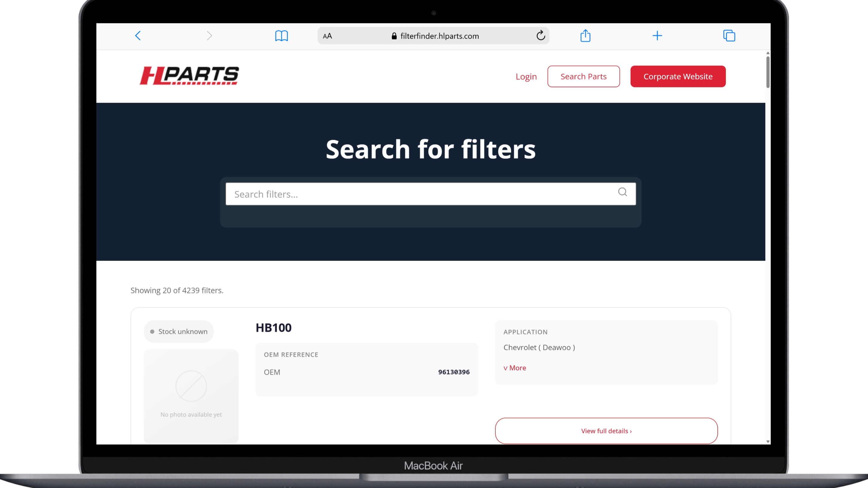Expand More applications for HB100
Screen dimensions: 868x488
pyautogui.click(x=515, y=368)
